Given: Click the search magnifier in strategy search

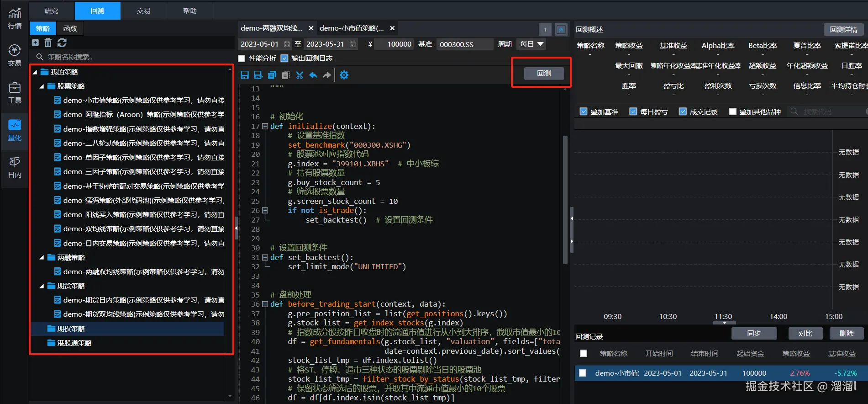Looking at the screenshot, I should pyautogui.click(x=40, y=57).
